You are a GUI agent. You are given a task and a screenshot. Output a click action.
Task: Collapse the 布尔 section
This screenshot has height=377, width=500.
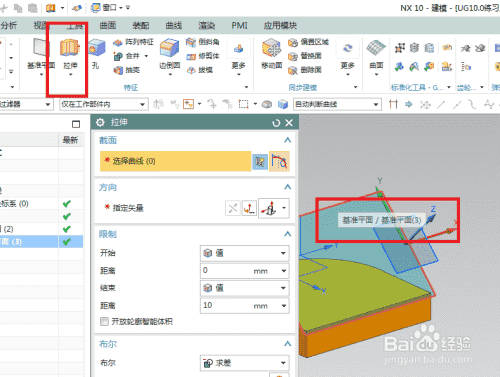(x=287, y=344)
